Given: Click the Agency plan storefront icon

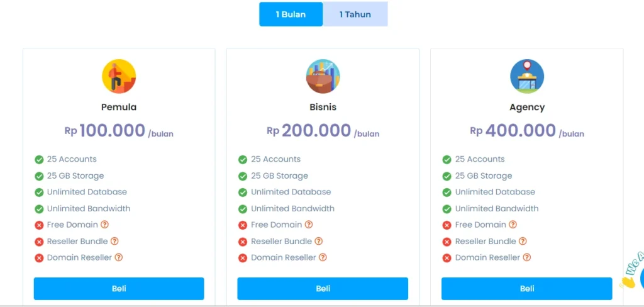Looking at the screenshot, I should (527, 77).
